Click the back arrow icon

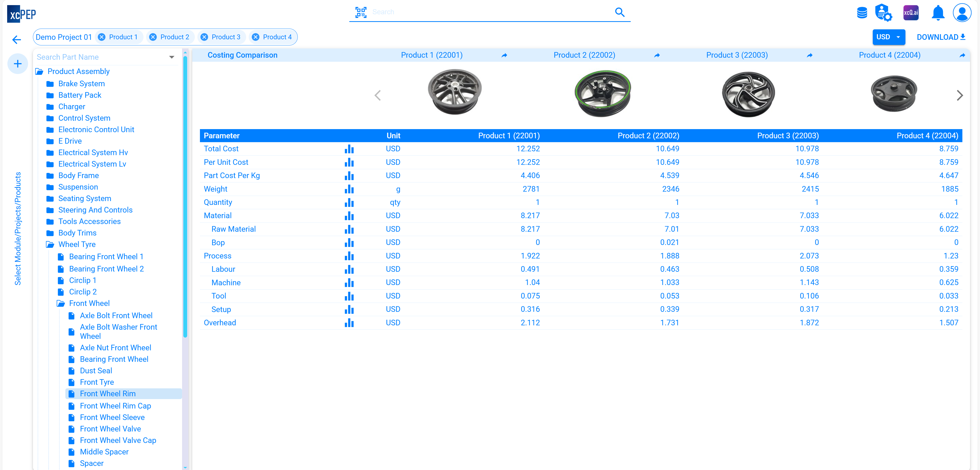point(17,40)
